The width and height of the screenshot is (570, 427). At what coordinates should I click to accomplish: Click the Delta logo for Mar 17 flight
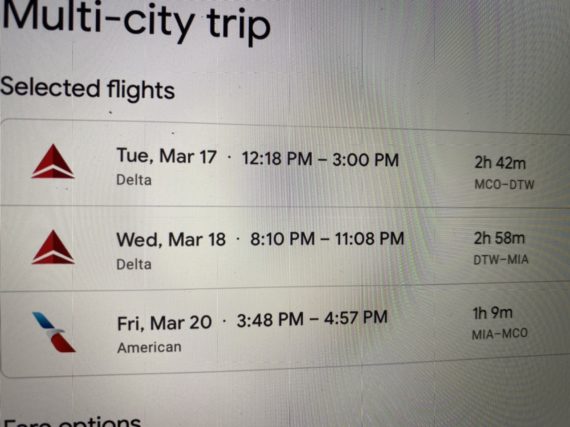[x=53, y=162]
